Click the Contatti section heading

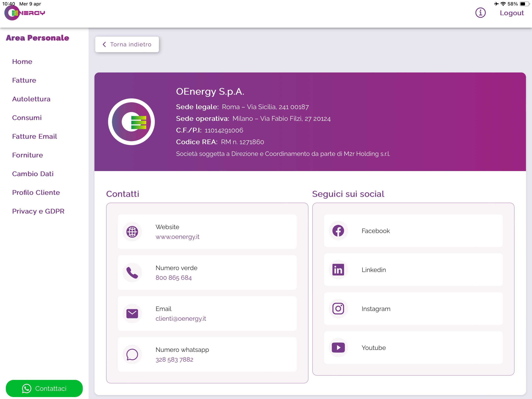click(x=123, y=194)
